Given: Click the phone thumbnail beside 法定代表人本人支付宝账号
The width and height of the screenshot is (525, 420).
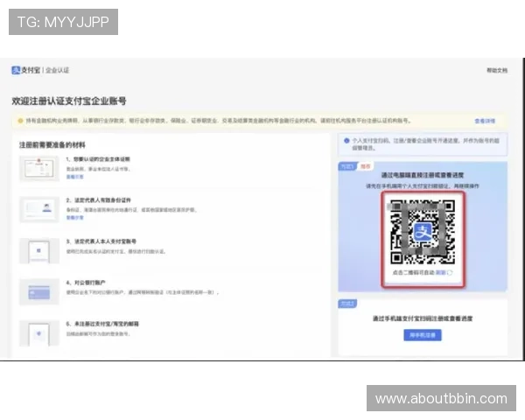Looking at the screenshot, I should point(39,251).
